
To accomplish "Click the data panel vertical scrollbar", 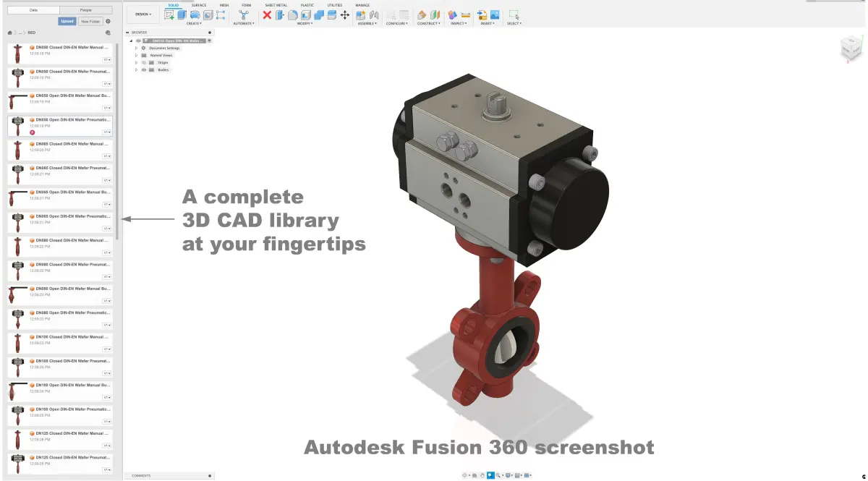I will click(117, 141).
